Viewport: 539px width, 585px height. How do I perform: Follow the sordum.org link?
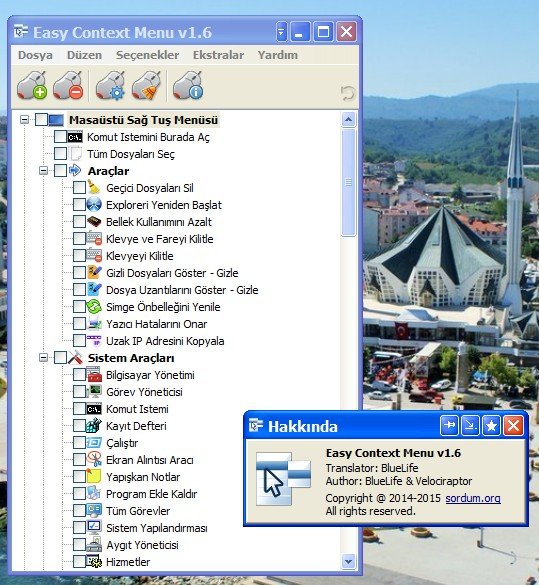pyautogui.click(x=473, y=498)
